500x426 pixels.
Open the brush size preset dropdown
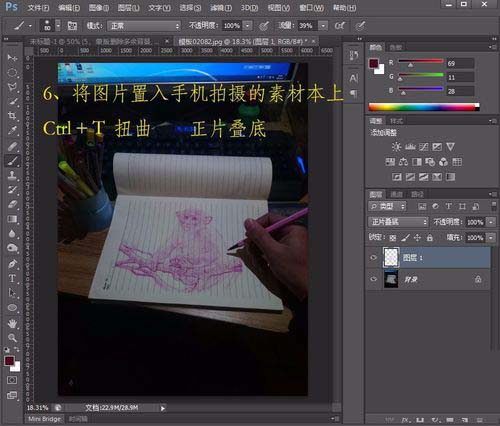click(58, 26)
